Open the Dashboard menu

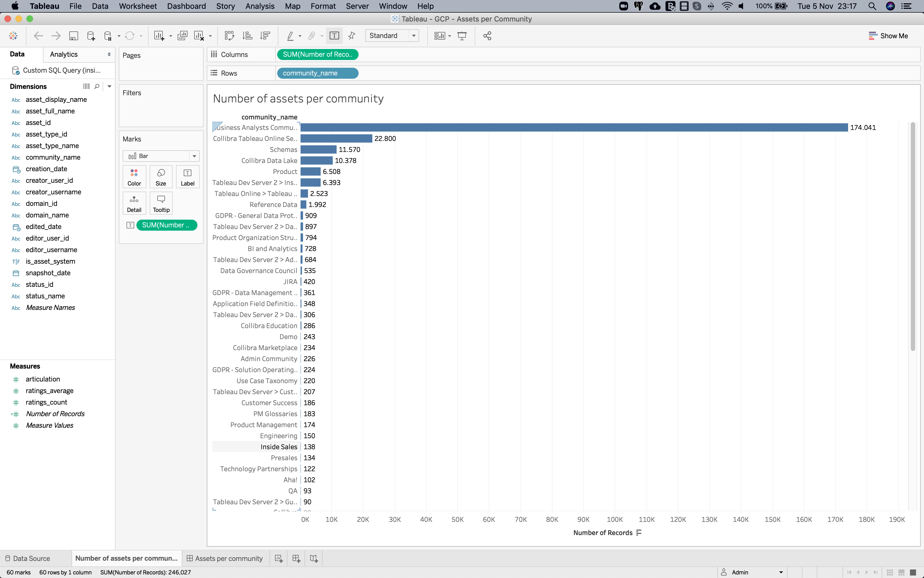coord(186,6)
